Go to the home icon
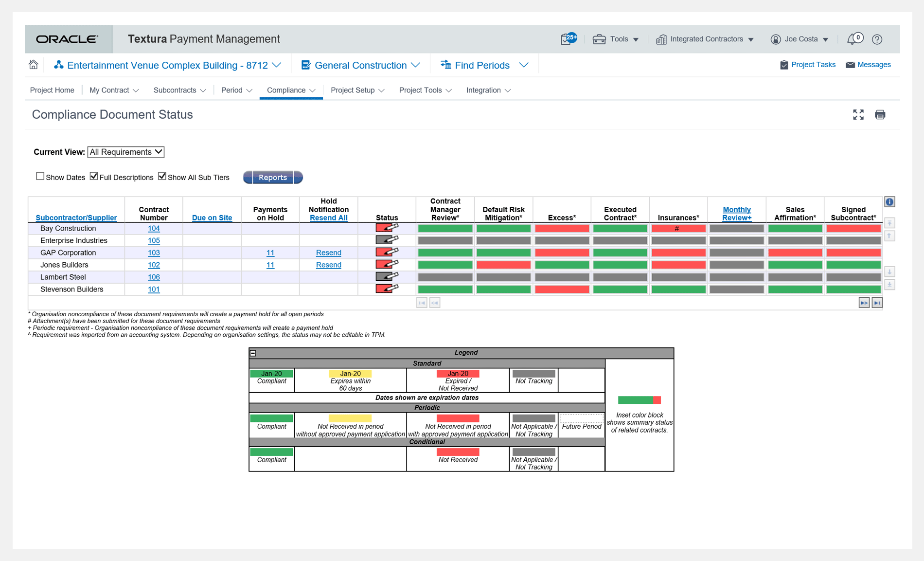Viewport: 924px width, 561px height. click(34, 65)
